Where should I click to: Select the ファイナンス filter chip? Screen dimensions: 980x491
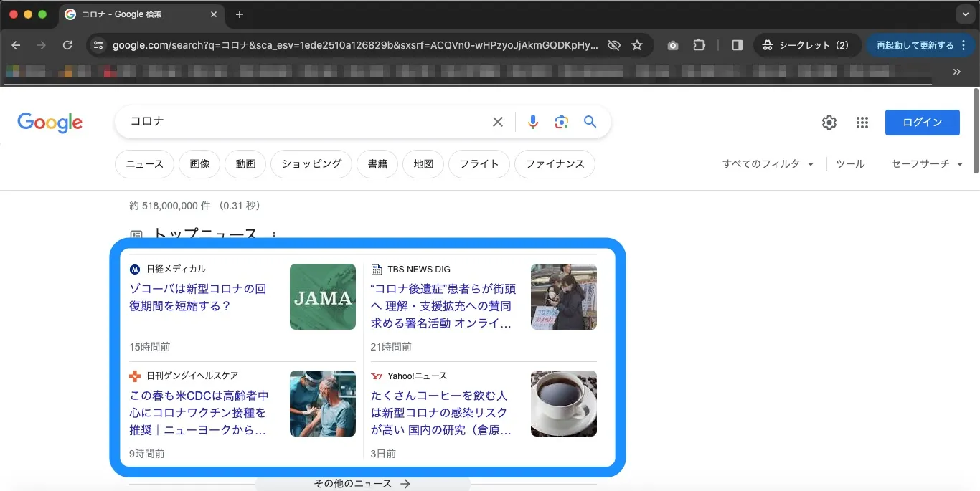555,164
